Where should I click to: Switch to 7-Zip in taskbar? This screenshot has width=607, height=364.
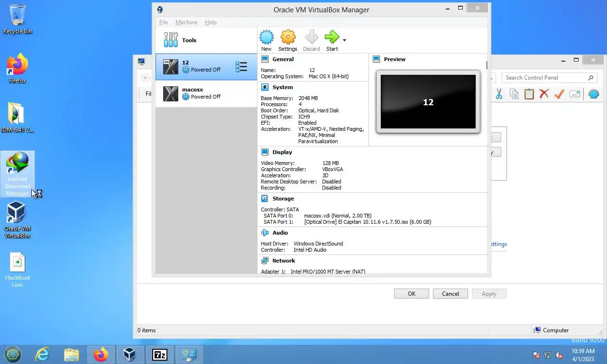tap(160, 354)
